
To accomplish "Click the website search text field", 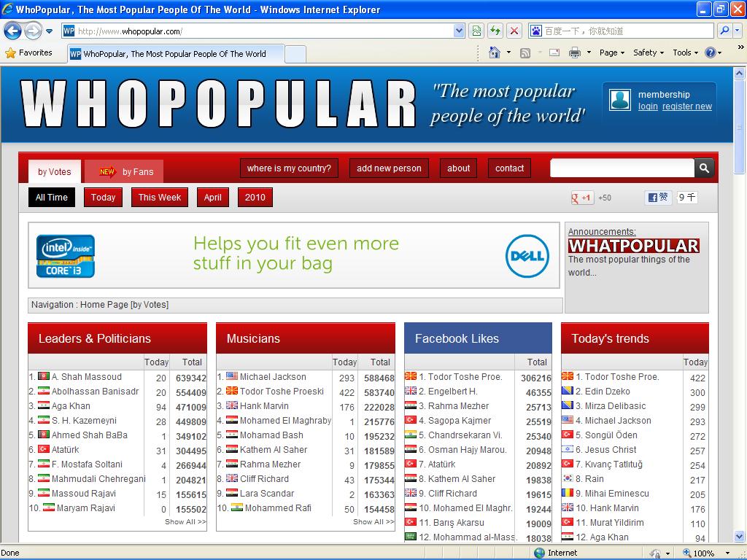I will click(622, 168).
